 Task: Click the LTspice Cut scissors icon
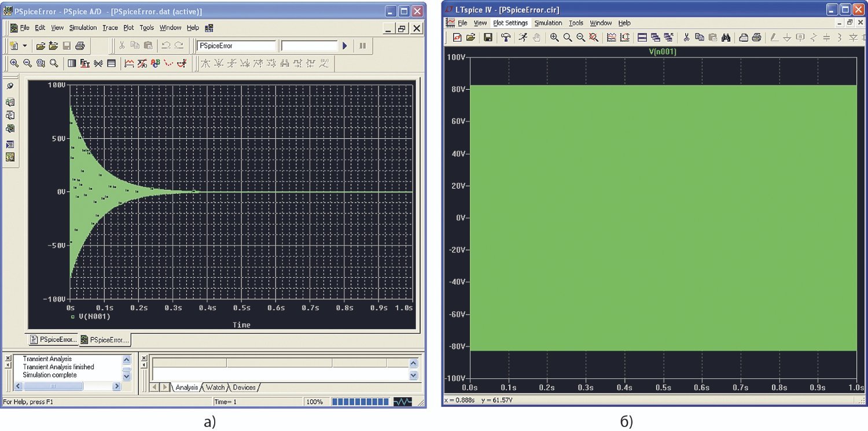coord(686,38)
